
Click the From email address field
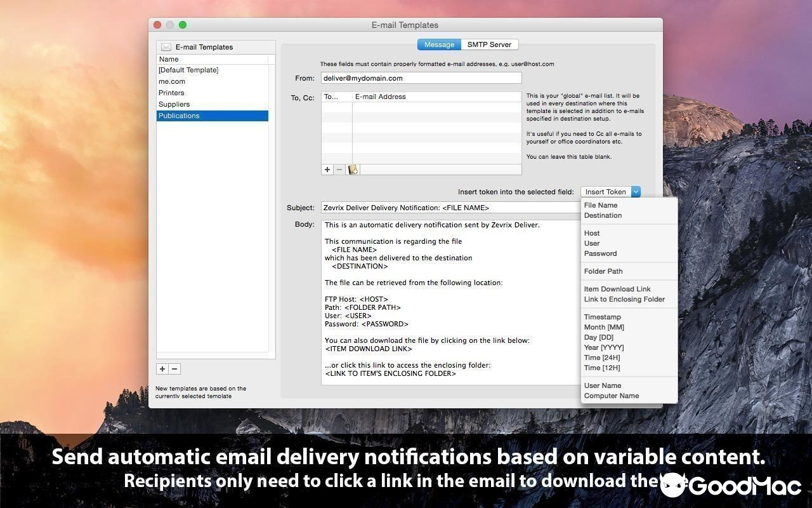(421, 77)
